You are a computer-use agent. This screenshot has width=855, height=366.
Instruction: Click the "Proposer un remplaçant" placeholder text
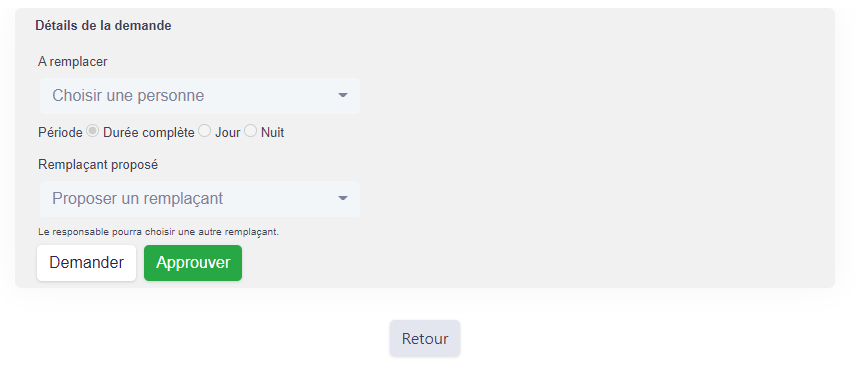tap(137, 199)
